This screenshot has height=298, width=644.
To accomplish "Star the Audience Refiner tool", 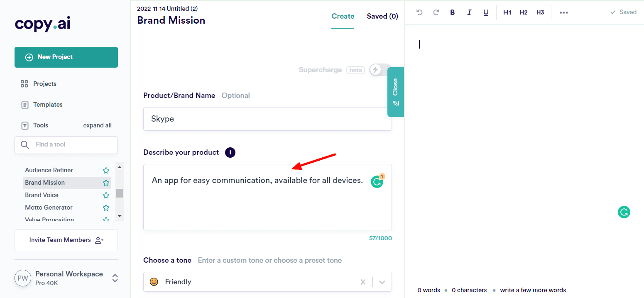I will click(106, 170).
